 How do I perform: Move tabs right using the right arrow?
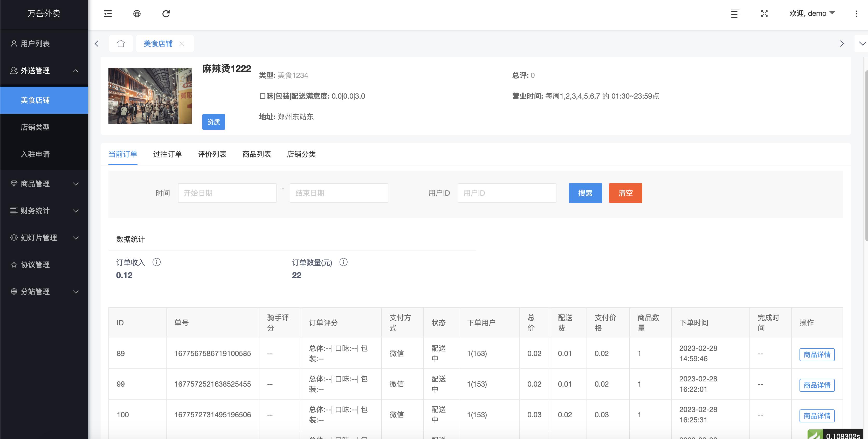pos(842,44)
